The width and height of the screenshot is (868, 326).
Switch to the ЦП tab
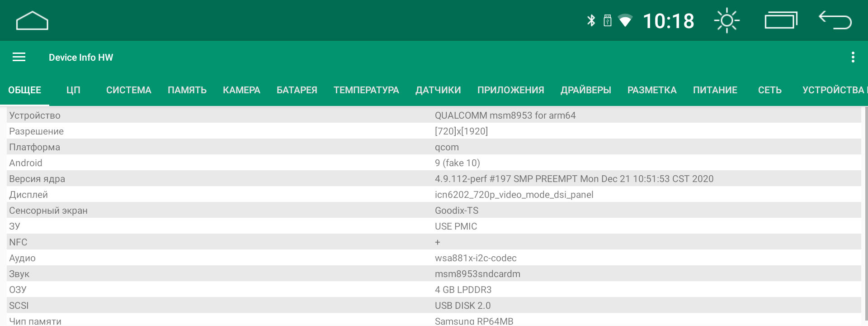pyautogui.click(x=73, y=90)
